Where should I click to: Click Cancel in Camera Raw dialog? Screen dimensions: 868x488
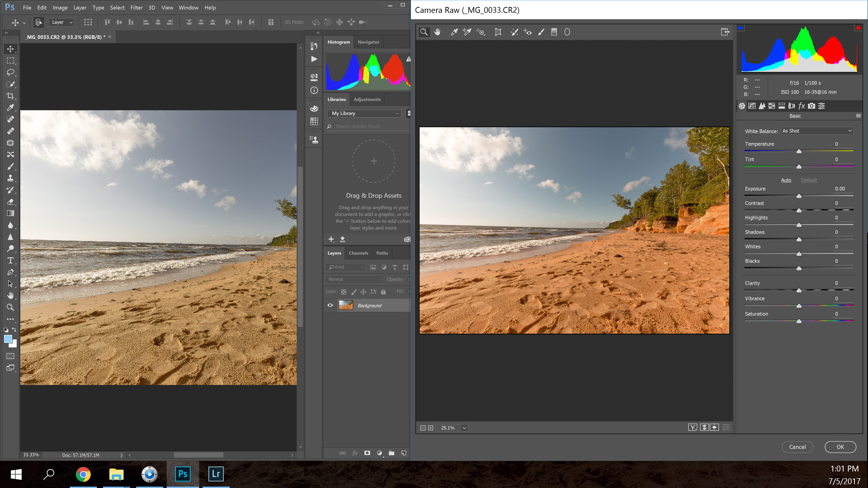point(797,447)
